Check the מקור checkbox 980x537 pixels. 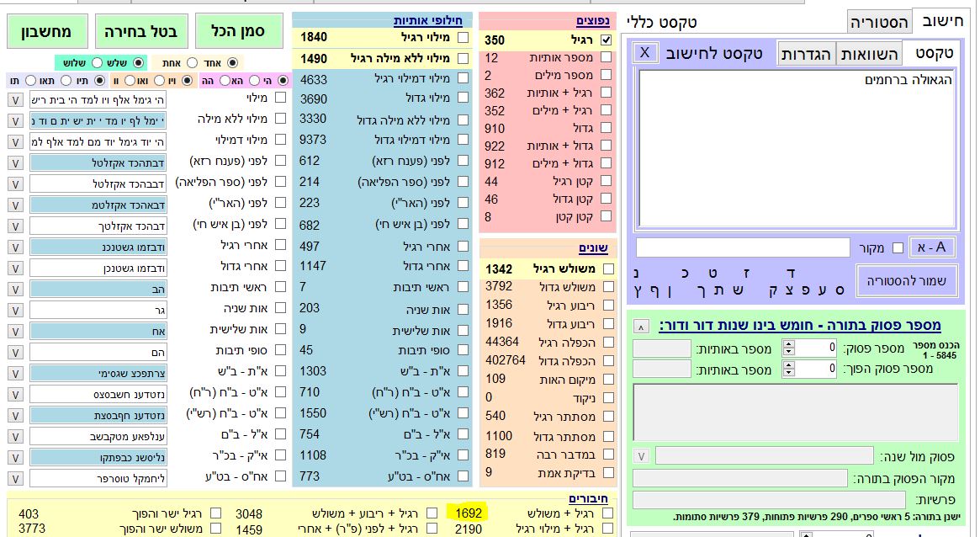click(x=898, y=248)
